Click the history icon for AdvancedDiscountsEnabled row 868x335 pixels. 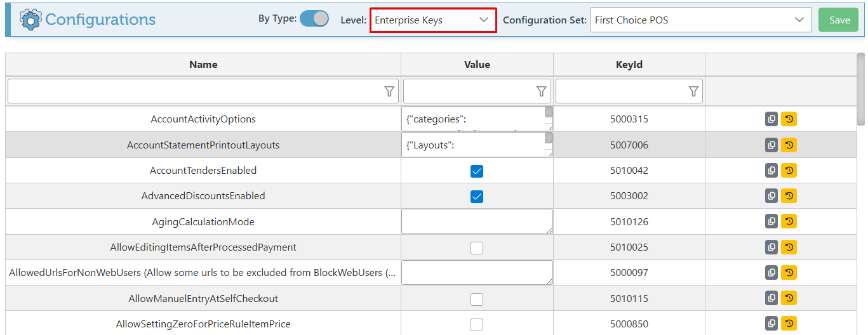point(789,196)
